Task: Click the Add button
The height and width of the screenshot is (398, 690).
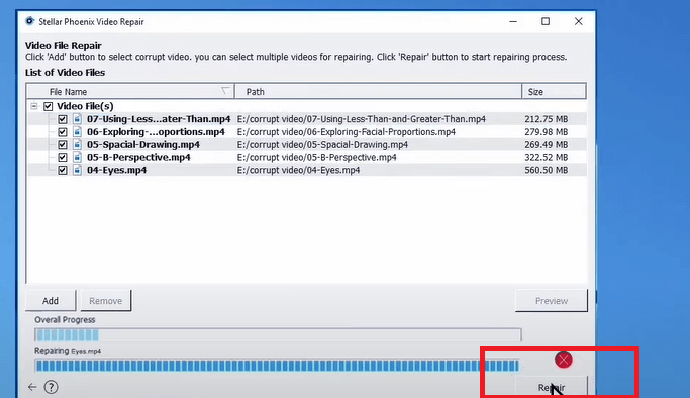Action: pos(50,301)
